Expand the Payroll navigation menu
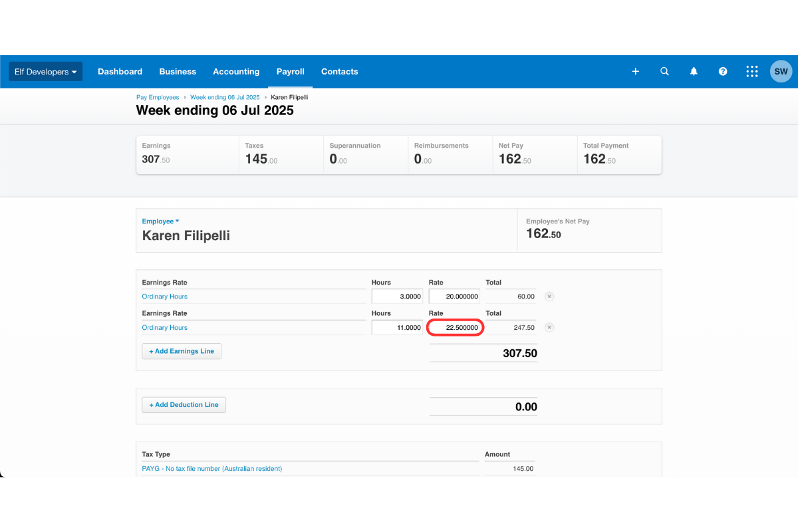 point(290,71)
